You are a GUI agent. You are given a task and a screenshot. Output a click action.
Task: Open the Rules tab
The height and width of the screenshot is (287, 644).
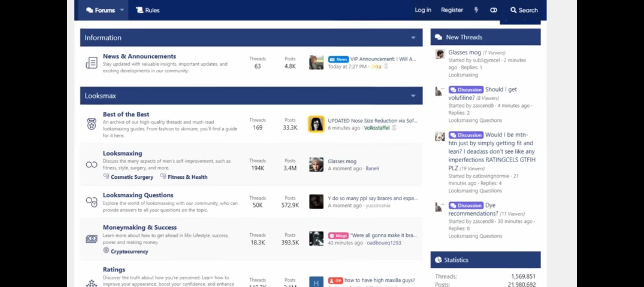coord(148,10)
